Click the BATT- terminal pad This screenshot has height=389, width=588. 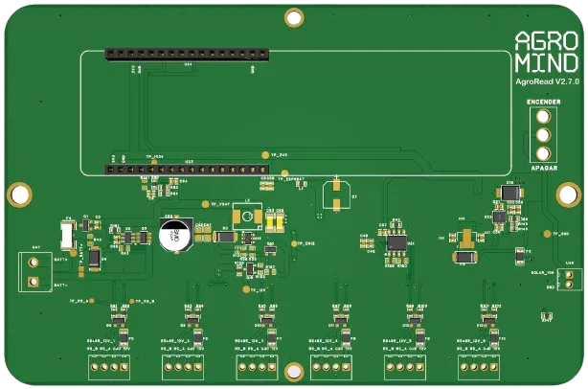34,282
